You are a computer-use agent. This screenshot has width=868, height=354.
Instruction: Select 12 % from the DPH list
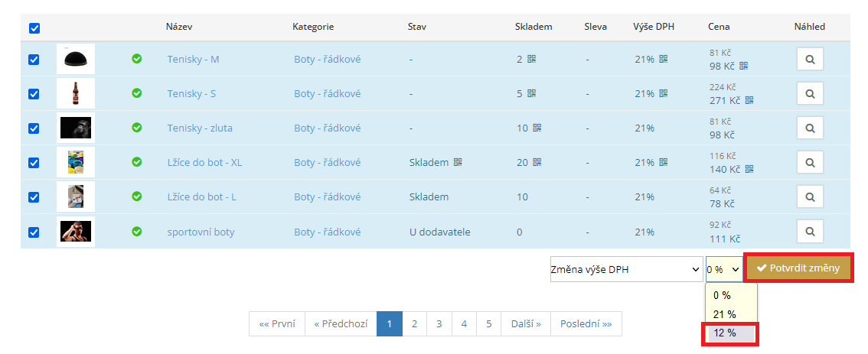[x=729, y=333]
